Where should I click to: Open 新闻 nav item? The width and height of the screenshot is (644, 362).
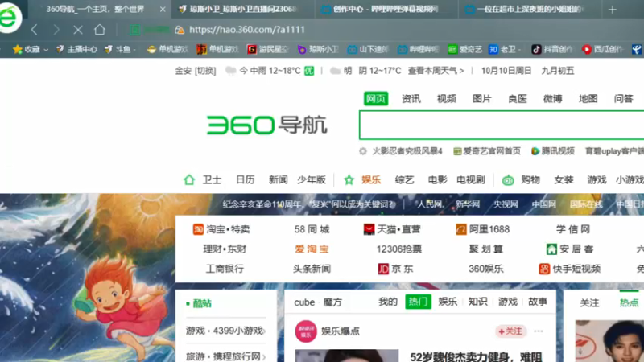tap(278, 179)
